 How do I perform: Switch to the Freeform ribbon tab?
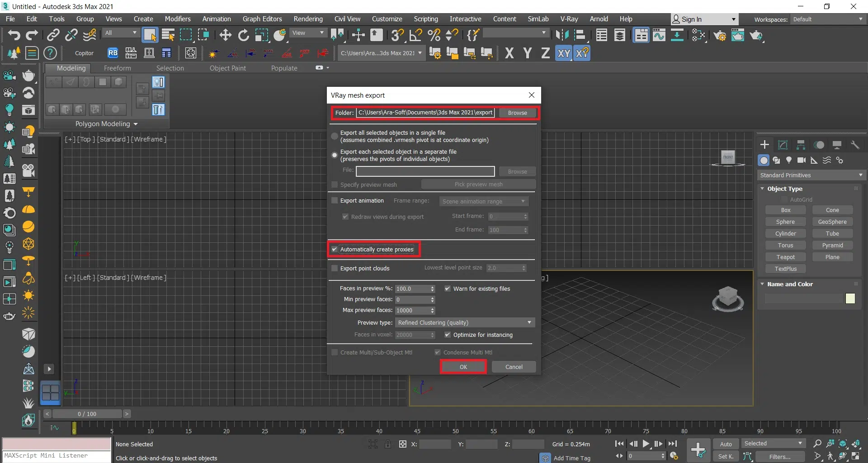pyautogui.click(x=117, y=68)
